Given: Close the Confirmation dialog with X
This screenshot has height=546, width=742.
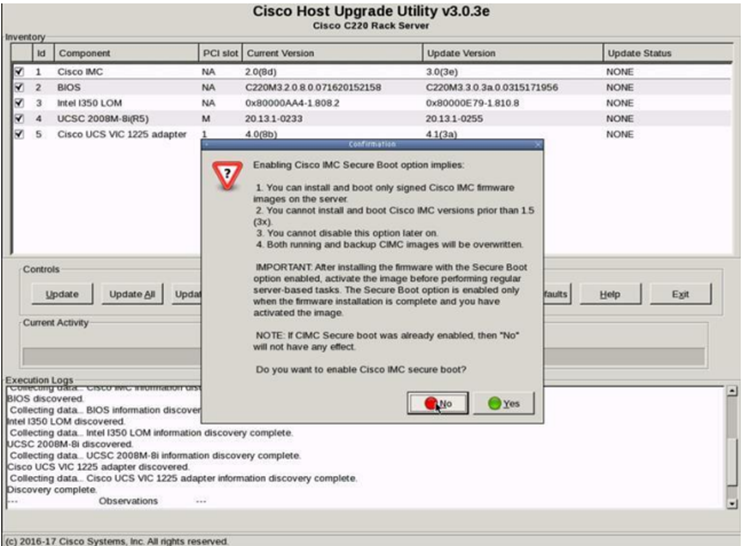Looking at the screenshot, I should 536,144.
